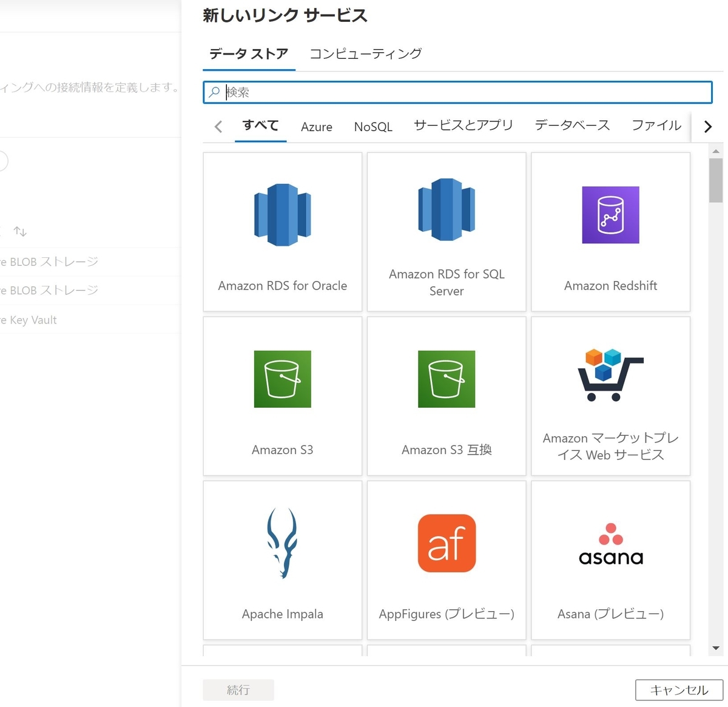The height and width of the screenshot is (707, 728).
Task: Filter by the NoSQL category tab
Action: point(373,127)
